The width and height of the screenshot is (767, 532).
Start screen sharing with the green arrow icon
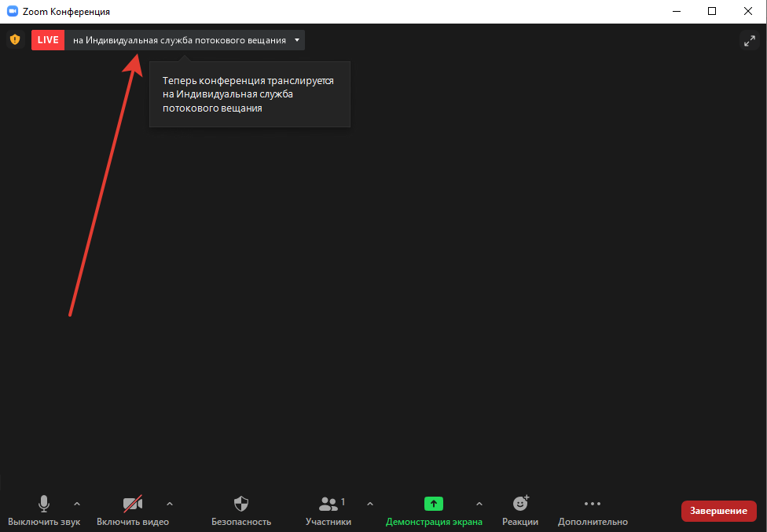[x=433, y=504]
